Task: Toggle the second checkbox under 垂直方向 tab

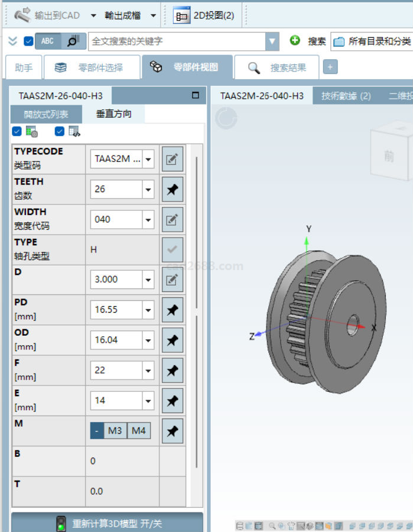Action: [x=59, y=131]
